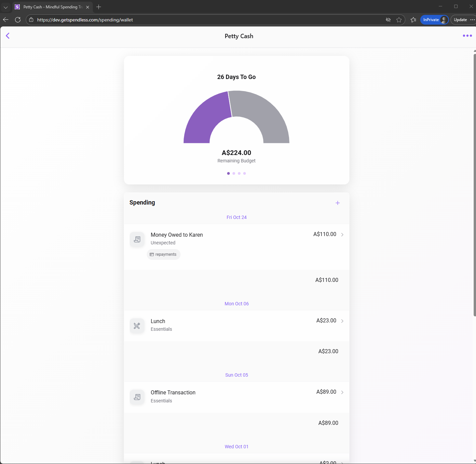Select the second carousel dot under the budget gauge
The height and width of the screenshot is (464, 476).
click(x=234, y=173)
